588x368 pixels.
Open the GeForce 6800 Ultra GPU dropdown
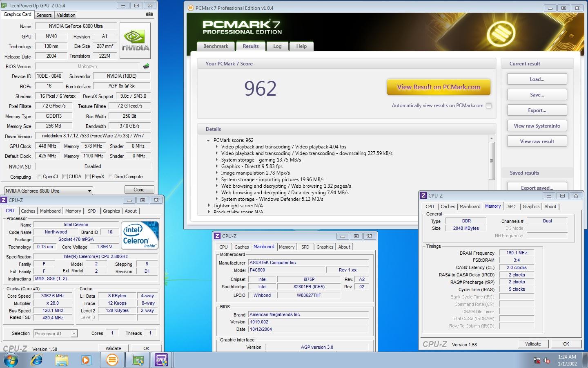[49, 191]
